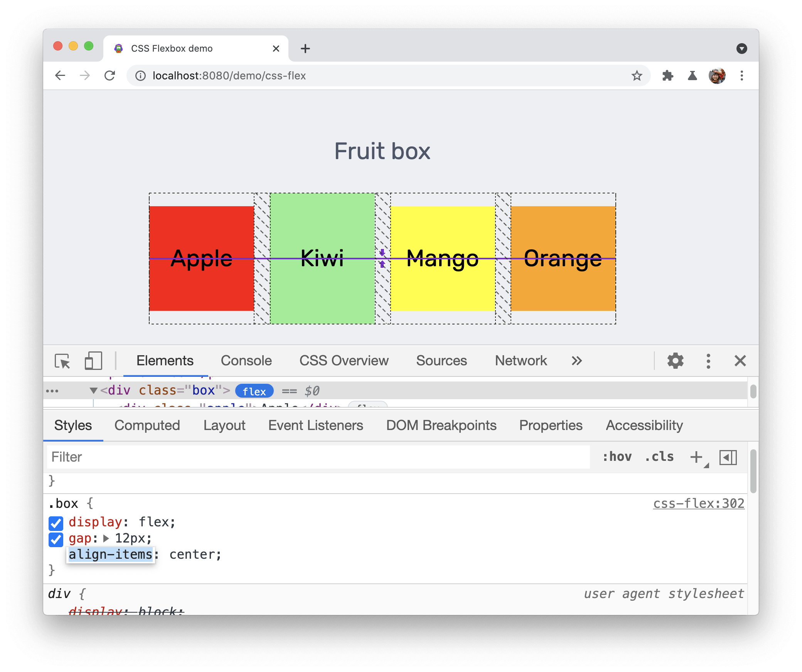
Task: Switch to the Computed styles tab
Action: point(147,425)
